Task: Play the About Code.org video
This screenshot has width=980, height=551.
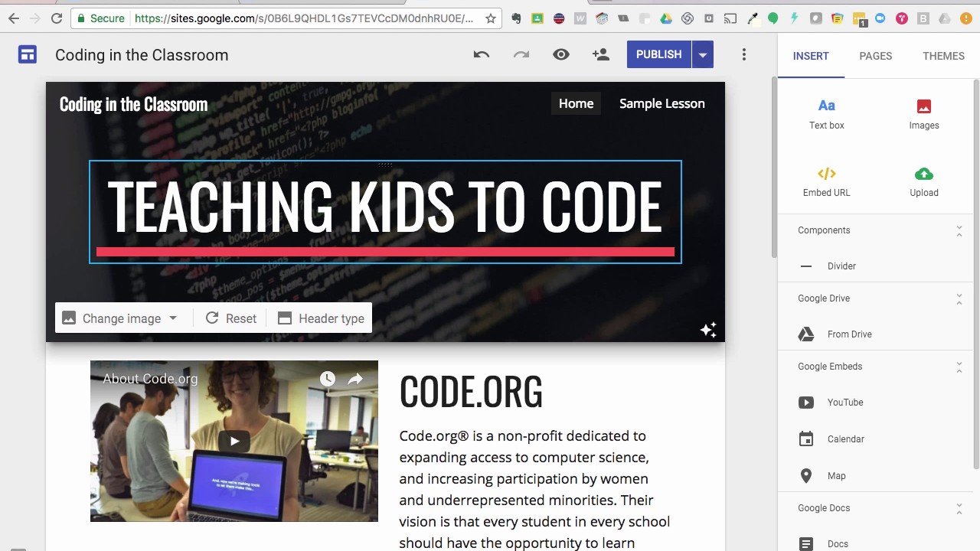Action: (234, 441)
